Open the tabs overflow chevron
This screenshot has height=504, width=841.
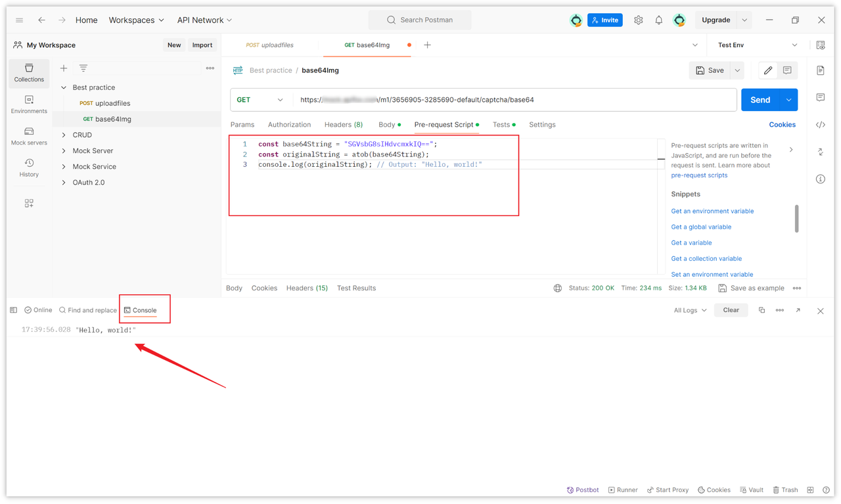(695, 45)
